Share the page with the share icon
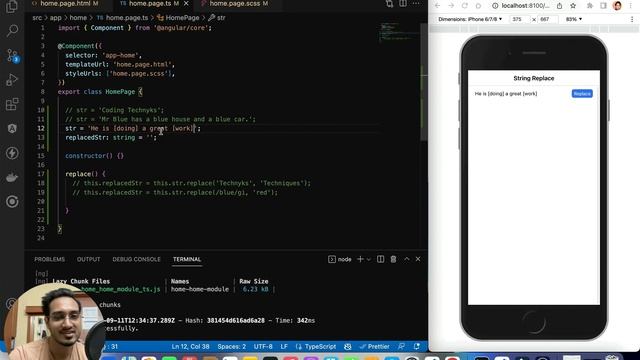The width and height of the screenshot is (640, 360). click(560, 6)
